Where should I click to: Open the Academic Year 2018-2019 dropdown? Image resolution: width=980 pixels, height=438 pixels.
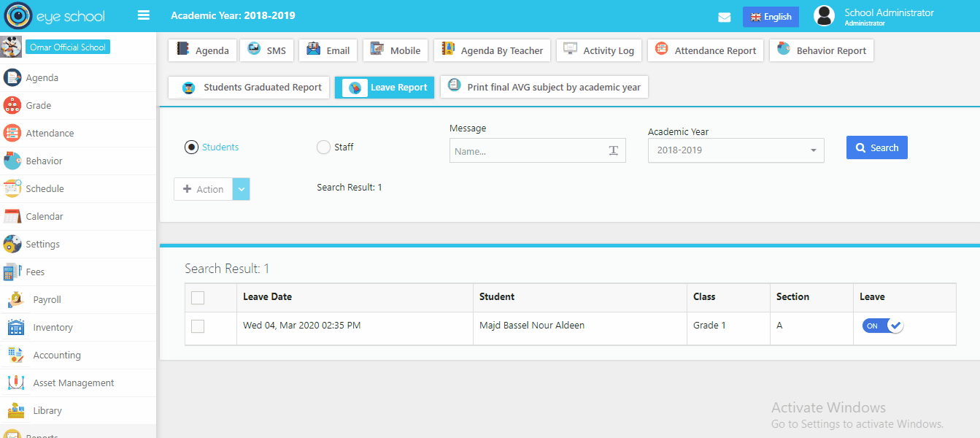736,150
